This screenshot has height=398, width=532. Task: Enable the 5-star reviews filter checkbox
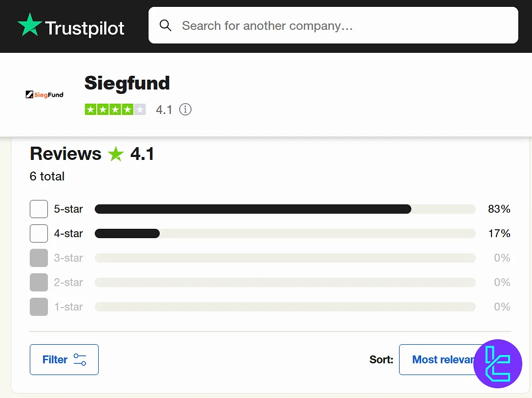[x=39, y=209]
